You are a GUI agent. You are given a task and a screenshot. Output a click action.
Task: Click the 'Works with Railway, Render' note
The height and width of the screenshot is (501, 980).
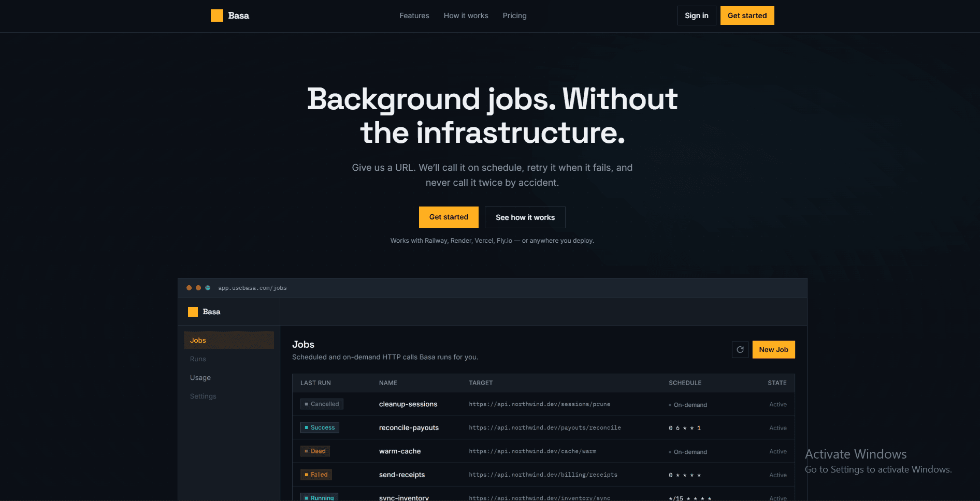click(x=492, y=241)
